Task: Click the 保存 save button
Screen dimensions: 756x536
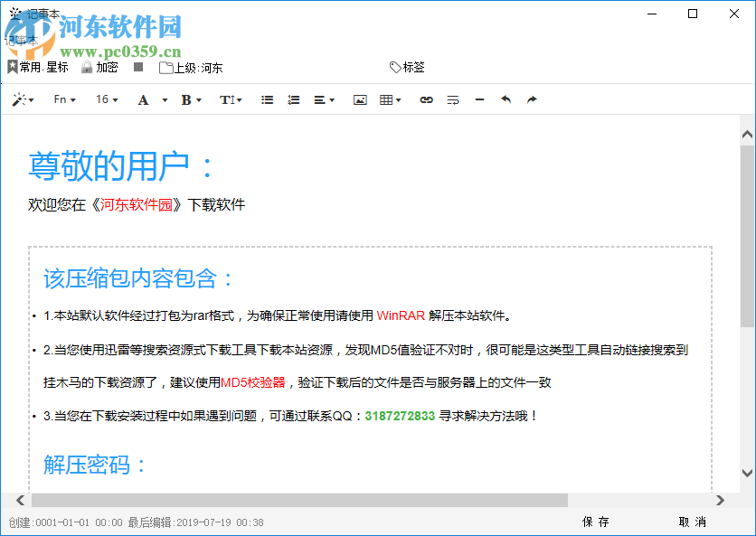Action: (597, 522)
